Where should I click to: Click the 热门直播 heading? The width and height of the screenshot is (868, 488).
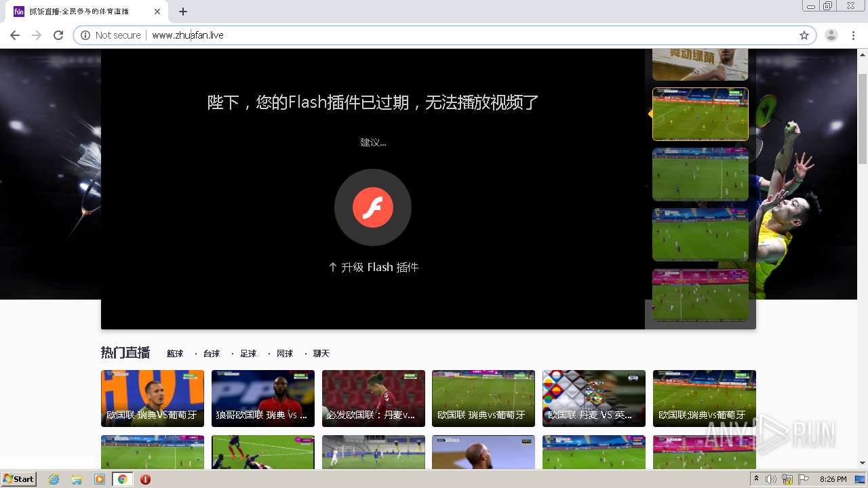click(x=125, y=353)
